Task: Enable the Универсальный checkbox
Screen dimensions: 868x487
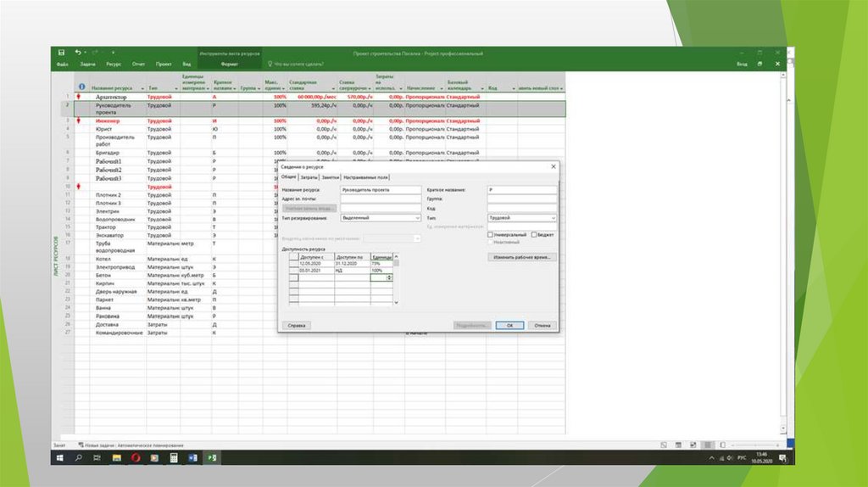Action: 491,234
